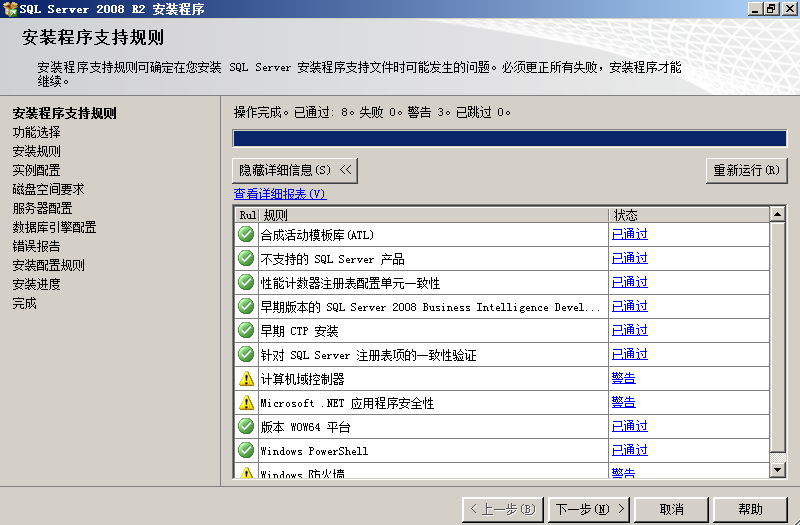Open 警告 link for Microsoft .NET 应用程序安全性
Viewport: 800px width, 525px height.
pos(623,402)
